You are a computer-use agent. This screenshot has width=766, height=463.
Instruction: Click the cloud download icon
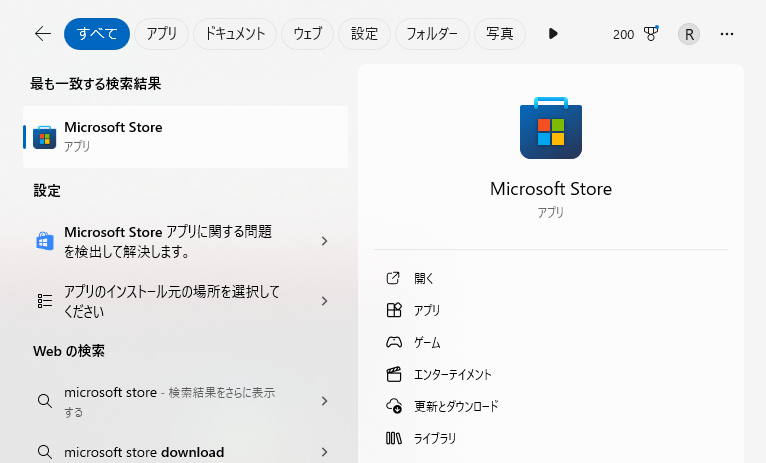point(394,406)
